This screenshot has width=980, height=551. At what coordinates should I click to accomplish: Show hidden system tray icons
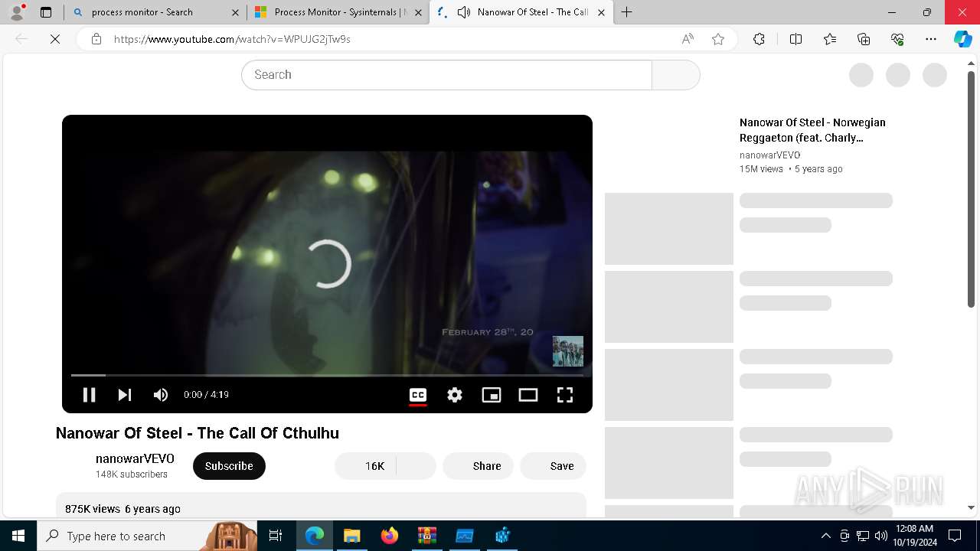pyautogui.click(x=826, y=536)
